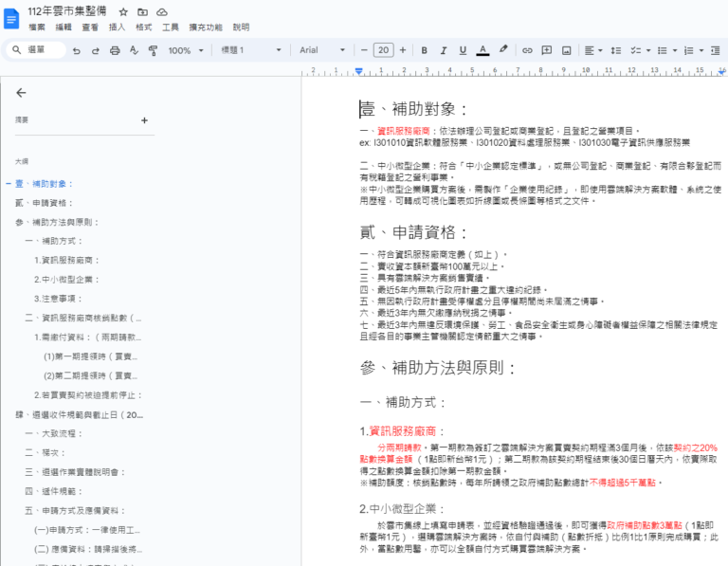The height and width of the screenshot is (566, 728).
Task: Open the 插入 menu
Action: pos(117,27)
